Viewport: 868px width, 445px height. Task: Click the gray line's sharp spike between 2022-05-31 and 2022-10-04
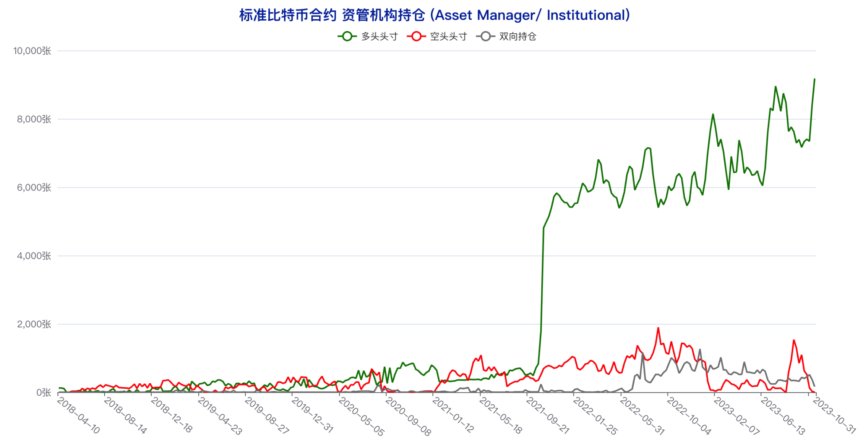click(642, 353)
